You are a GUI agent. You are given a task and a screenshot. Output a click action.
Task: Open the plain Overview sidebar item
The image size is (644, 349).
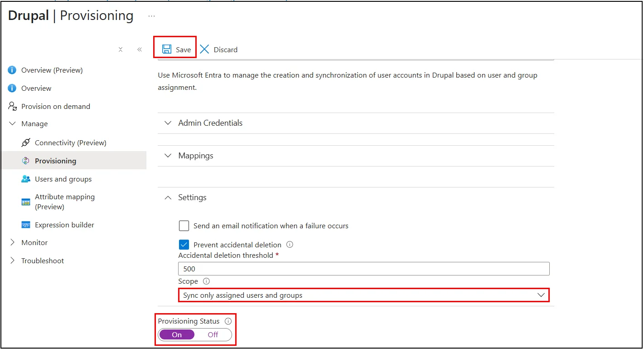(x=36, y=88)
